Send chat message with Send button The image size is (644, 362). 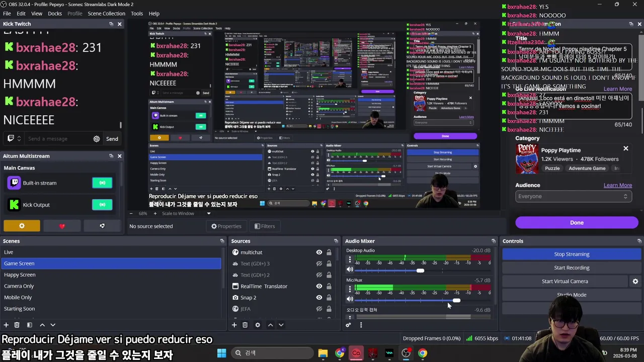tap(112, 139)
